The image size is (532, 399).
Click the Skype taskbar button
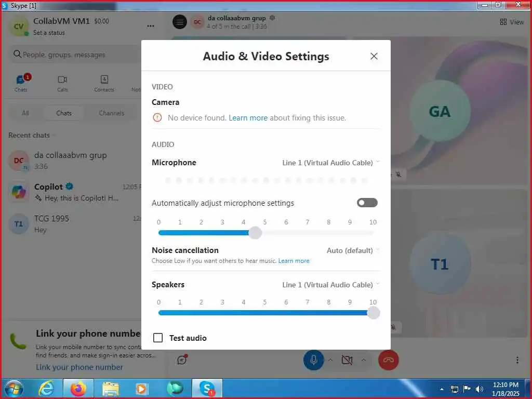pos(207,389)
